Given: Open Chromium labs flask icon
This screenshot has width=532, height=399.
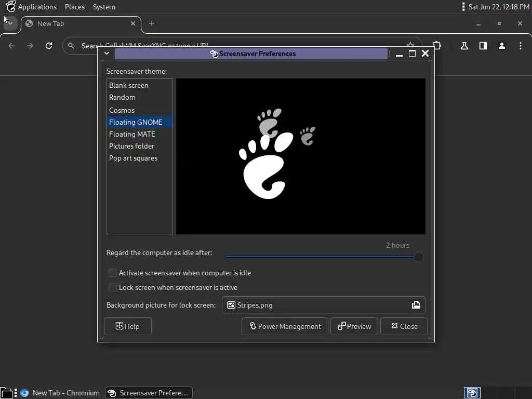Looking at the screenshot, I should tap(464, 46).
